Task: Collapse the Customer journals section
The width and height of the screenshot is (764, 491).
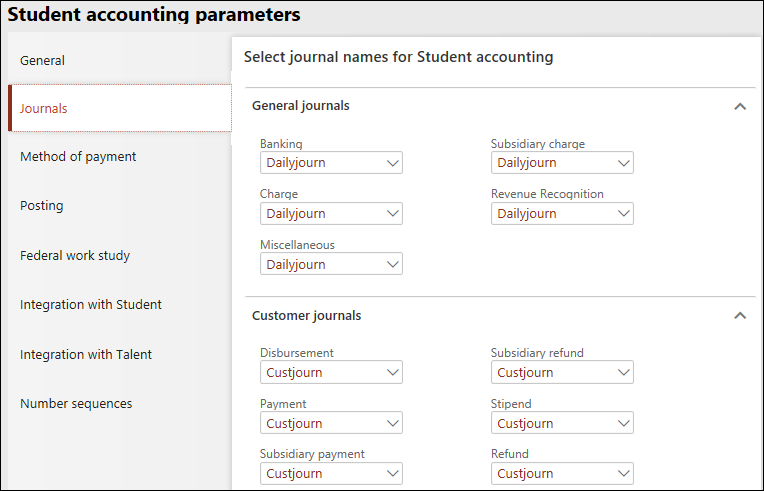Action: tap(740, 316)
